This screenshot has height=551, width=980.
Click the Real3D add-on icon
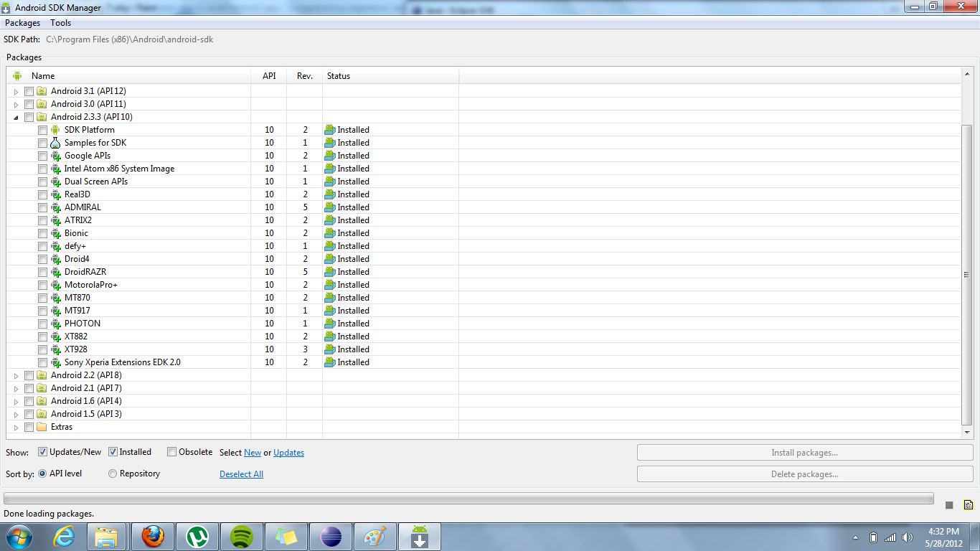(x=55, y=194)
